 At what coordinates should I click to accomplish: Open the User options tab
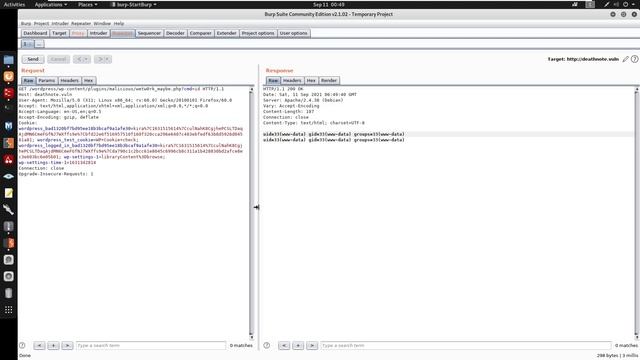(x=293, y=33)
